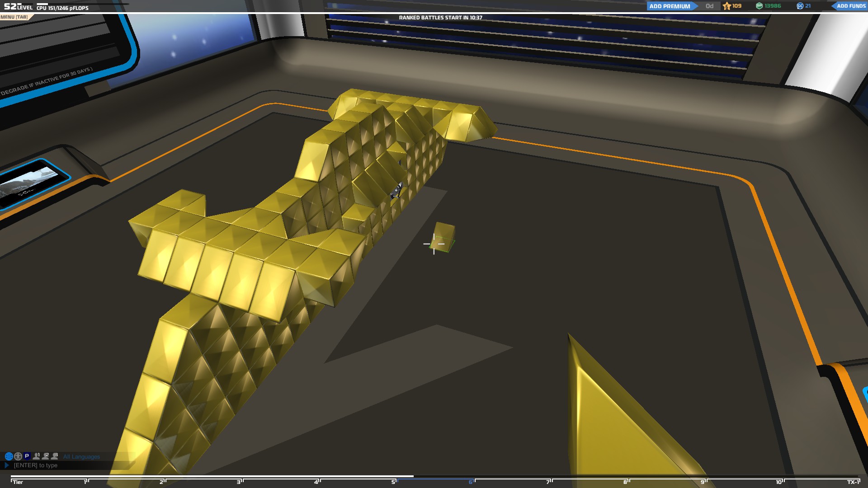Switch to chat channel user icon 1
The image size is (868, 488).
tap(36, 456)
